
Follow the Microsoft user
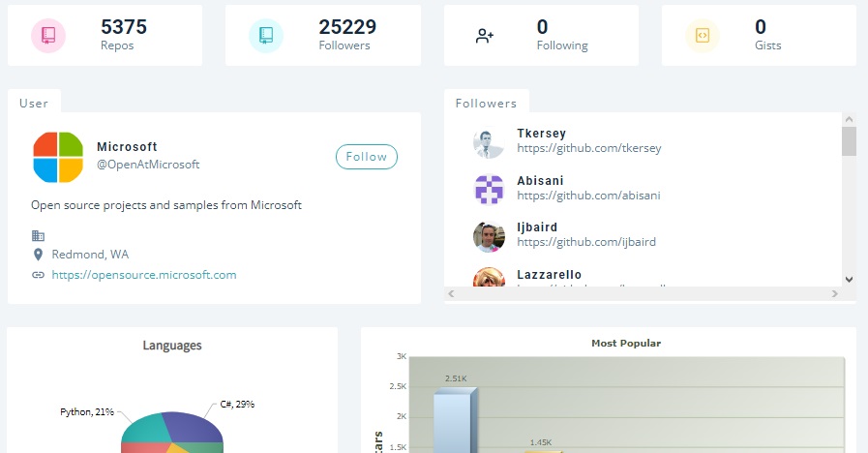click(x=366, y=157)
